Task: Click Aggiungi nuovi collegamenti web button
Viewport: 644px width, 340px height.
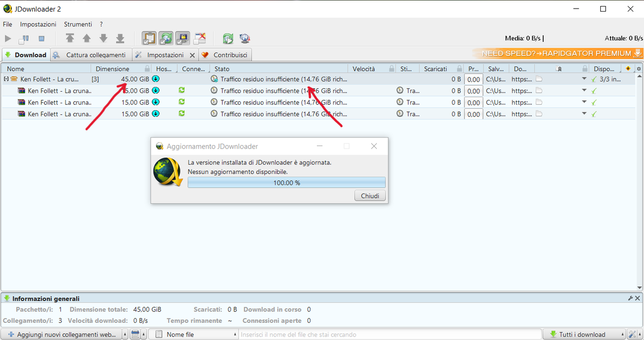Action: (x=61, y=334)
